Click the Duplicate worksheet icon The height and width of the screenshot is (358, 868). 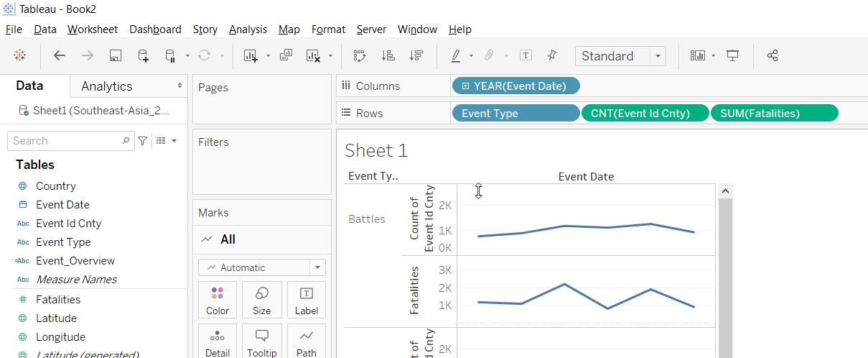pos(286,56)
